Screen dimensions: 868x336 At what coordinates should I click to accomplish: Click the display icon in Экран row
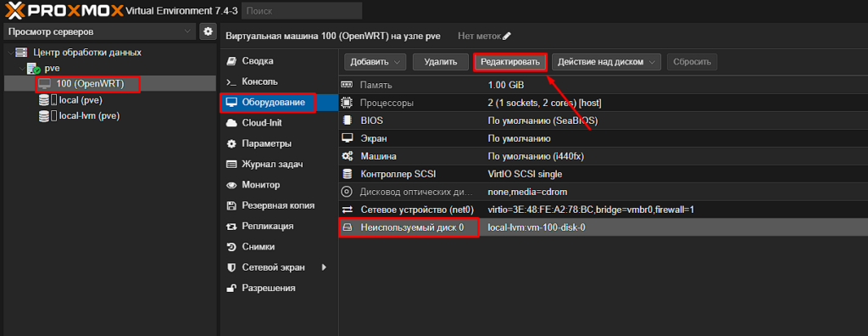(347, 138)
